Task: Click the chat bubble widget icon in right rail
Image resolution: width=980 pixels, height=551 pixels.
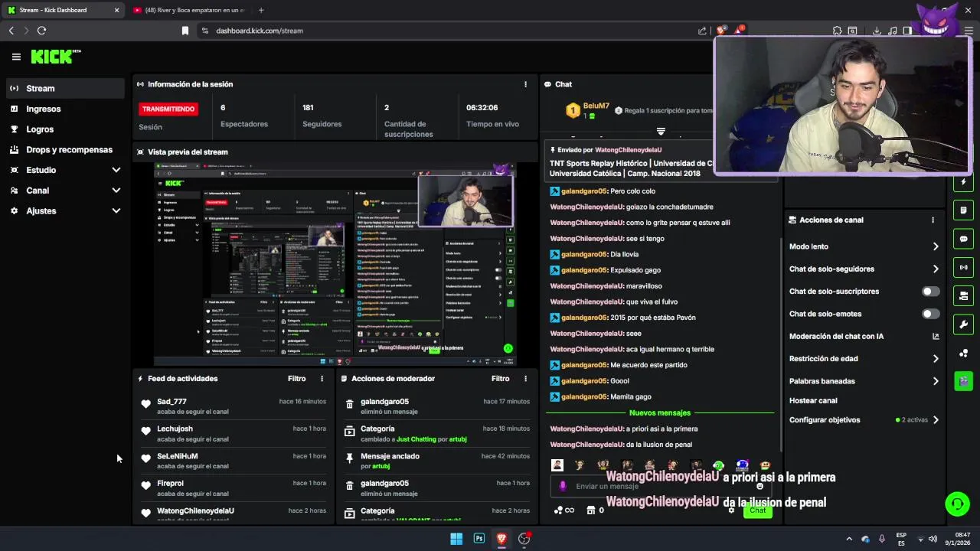Action: point(963,239)
